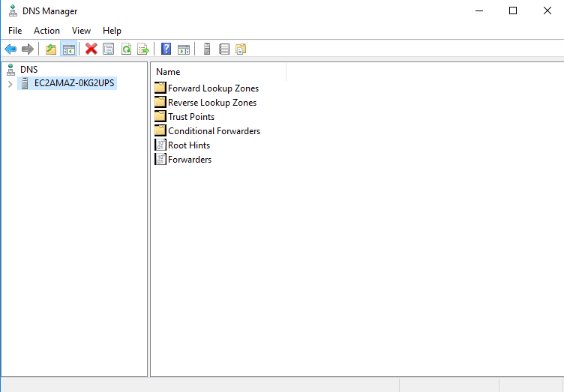Select the DNS root tree node
Screen dimensions: 564x392
(x=28, y=70)
